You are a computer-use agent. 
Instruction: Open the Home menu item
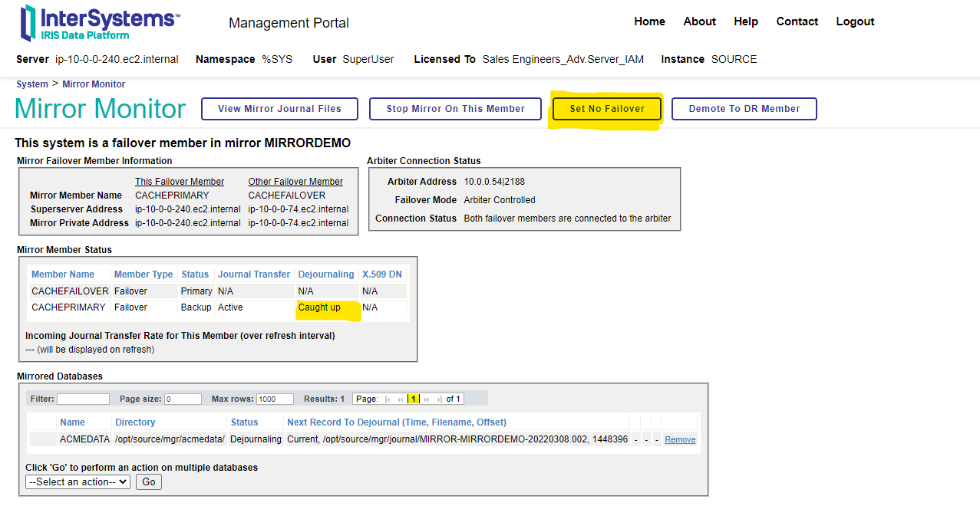point(649,21)
